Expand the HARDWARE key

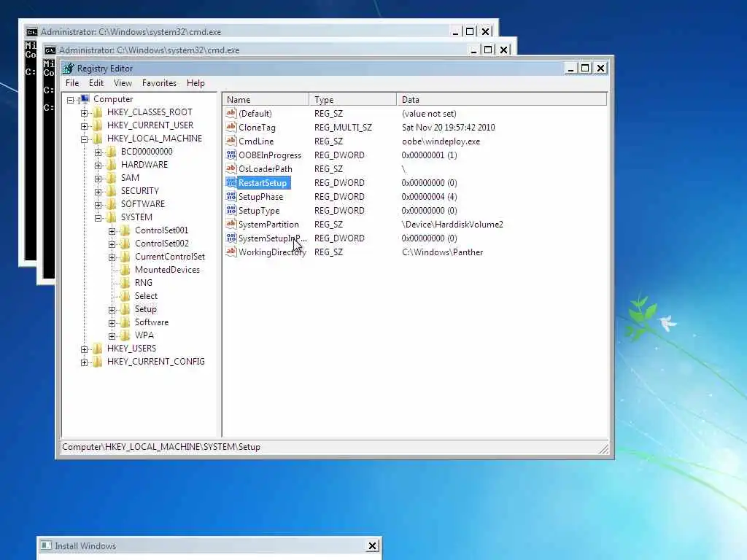coord(98,166)
